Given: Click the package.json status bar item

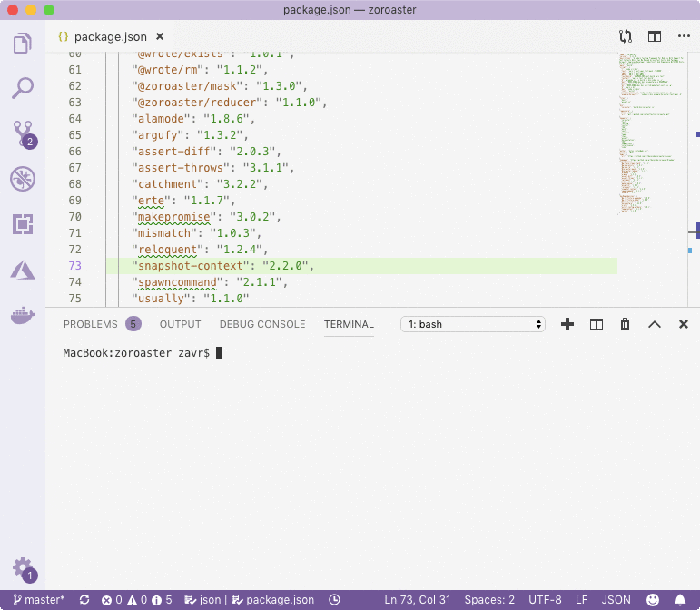Looking at the screenshot, I should click(x=272, y=600).
